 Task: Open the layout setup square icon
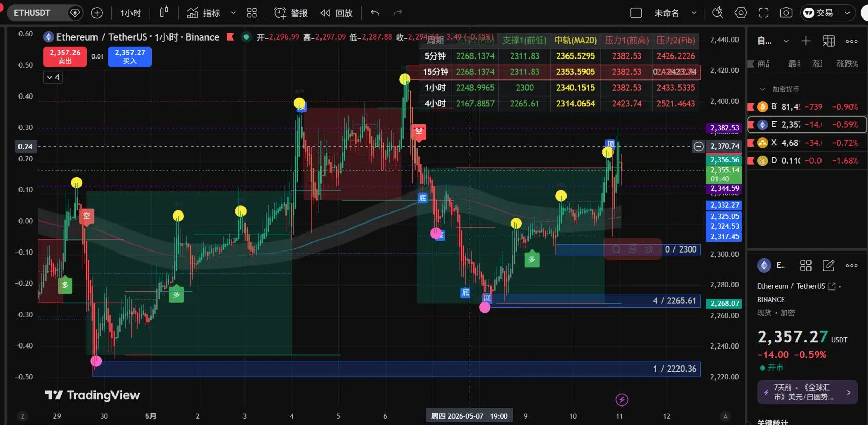636,13
